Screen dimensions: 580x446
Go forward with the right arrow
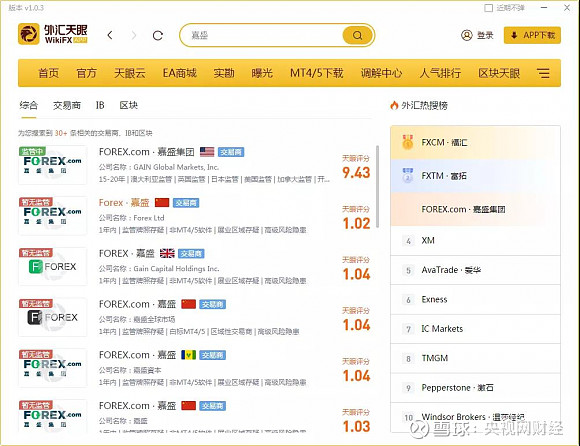[134, 35]
